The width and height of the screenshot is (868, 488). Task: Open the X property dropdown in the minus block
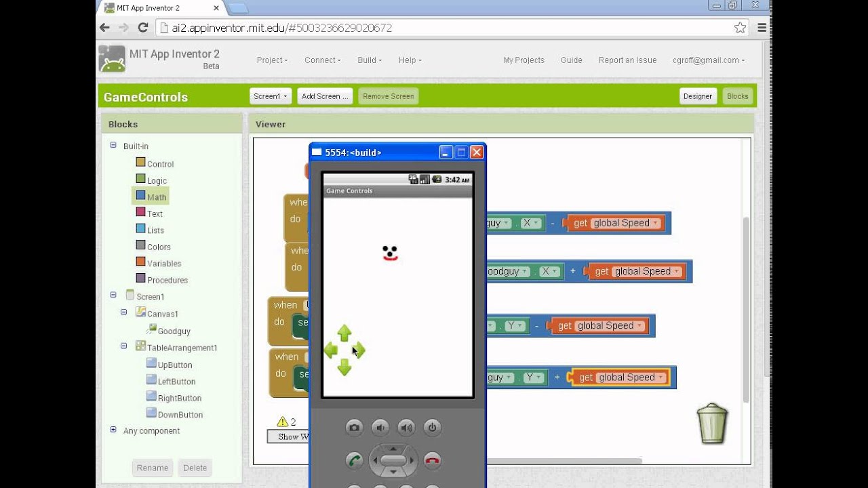(531, 223)
